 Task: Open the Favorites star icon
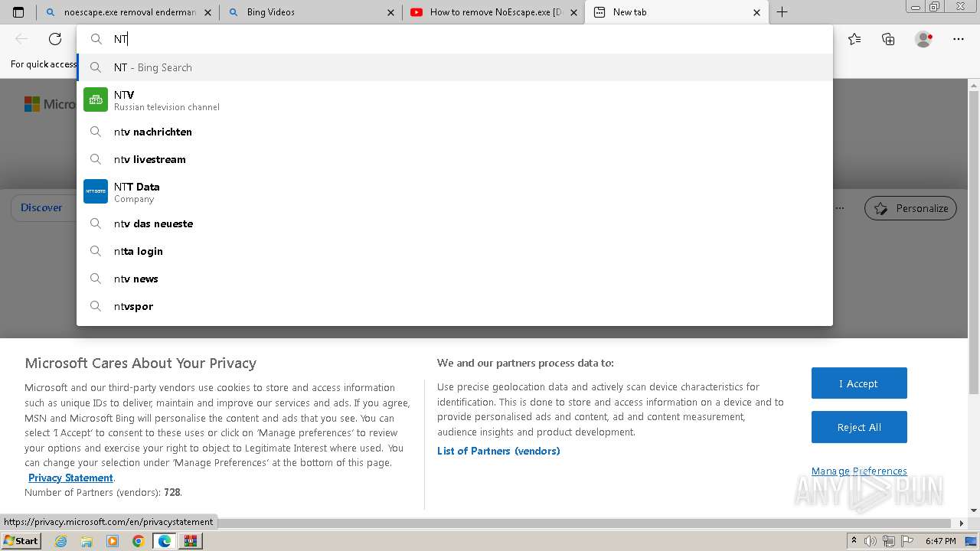pos(854,39)
